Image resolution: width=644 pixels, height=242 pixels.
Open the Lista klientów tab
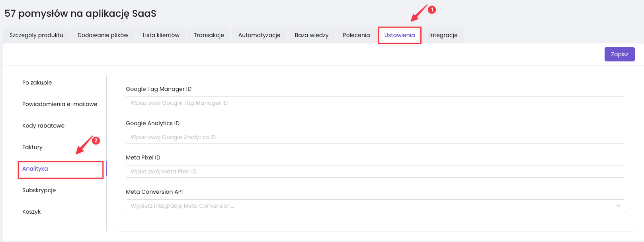coord(161,35)
